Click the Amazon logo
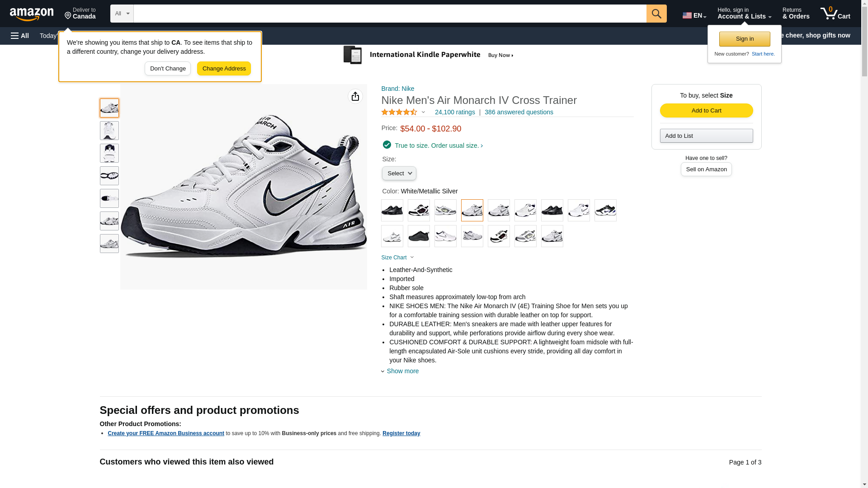868x488 pixels. 32,14
